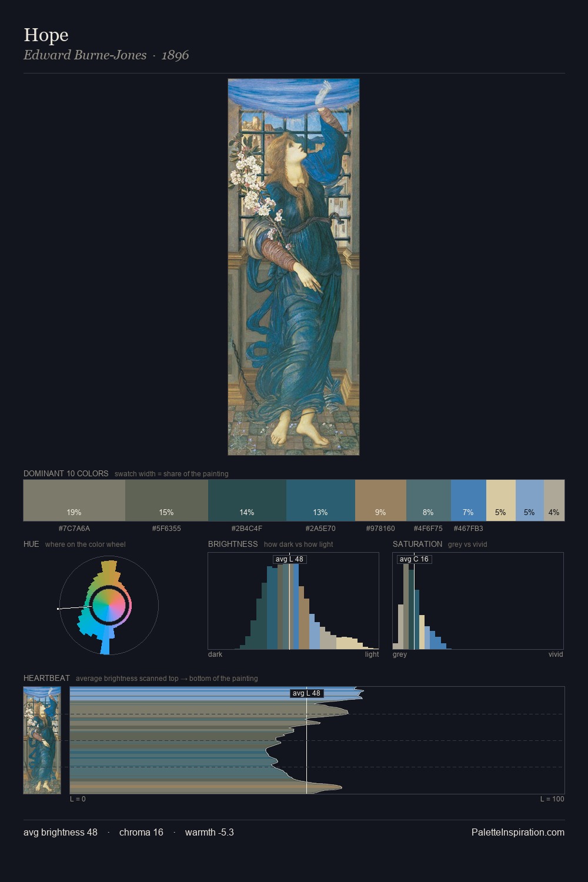Click hex code #2A5E70
The height and width of the screenshot is (882, 588).
[320, 529]
